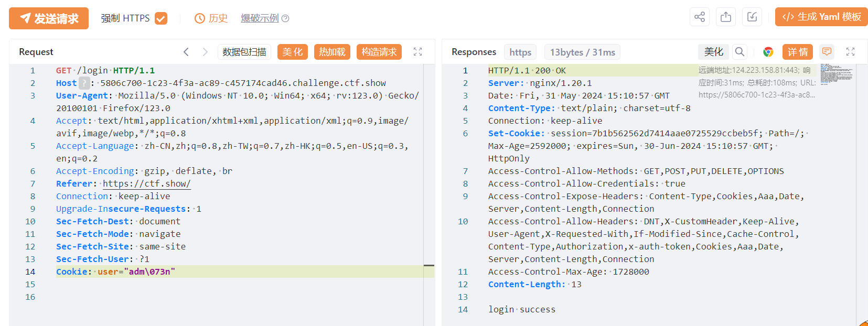Click the Sec-Fetch-User header line

pyautogui.click(x=103, y=259)
